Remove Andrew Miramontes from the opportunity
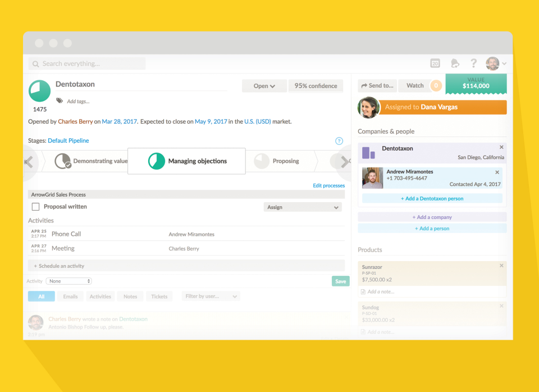Viewport: 539px width, 392px height. 497,172
